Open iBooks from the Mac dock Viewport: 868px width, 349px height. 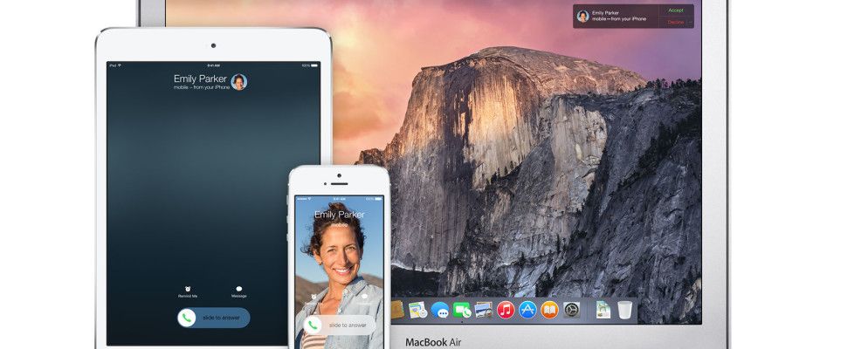point(549,310)
